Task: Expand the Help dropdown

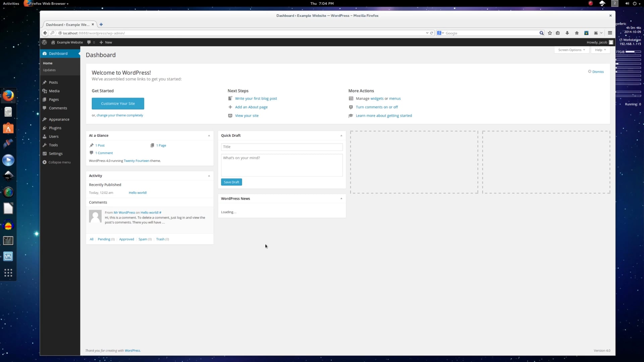Action: (x=600, y=50)
